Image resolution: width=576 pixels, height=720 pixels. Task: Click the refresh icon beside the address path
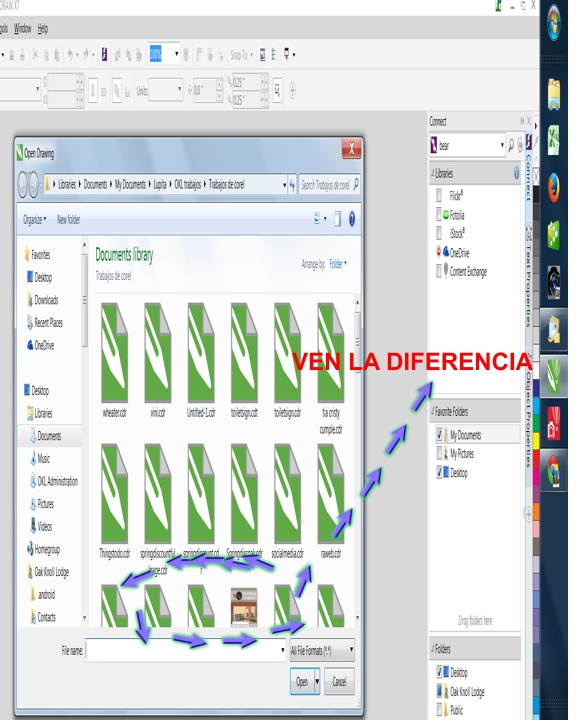(292, 185)
